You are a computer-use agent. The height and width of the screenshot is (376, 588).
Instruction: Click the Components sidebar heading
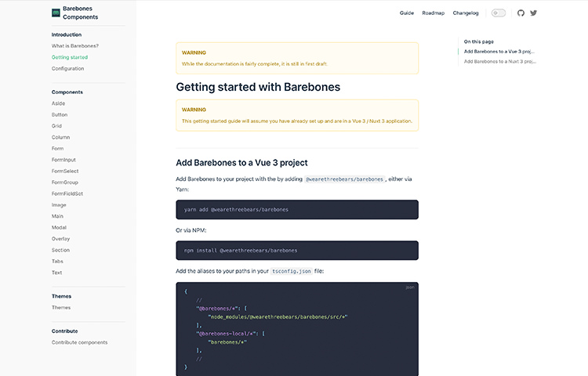(x=67, y=92)
